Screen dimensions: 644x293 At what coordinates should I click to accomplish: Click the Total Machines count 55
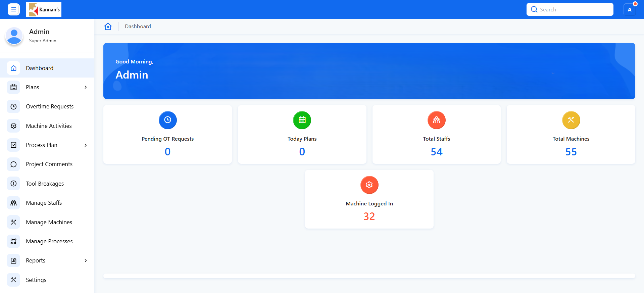click(571, 152)
